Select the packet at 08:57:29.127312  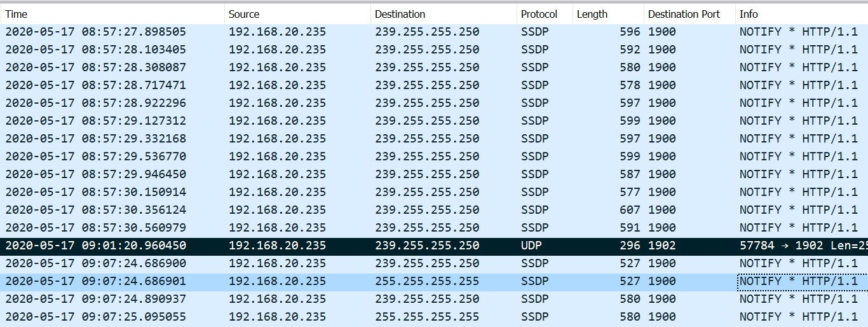434,121
